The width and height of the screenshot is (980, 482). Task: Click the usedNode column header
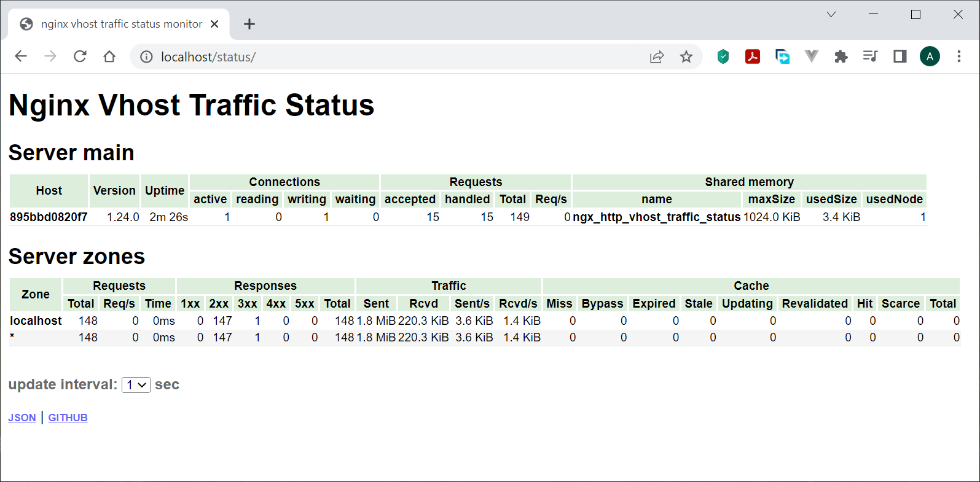point(895,199)
